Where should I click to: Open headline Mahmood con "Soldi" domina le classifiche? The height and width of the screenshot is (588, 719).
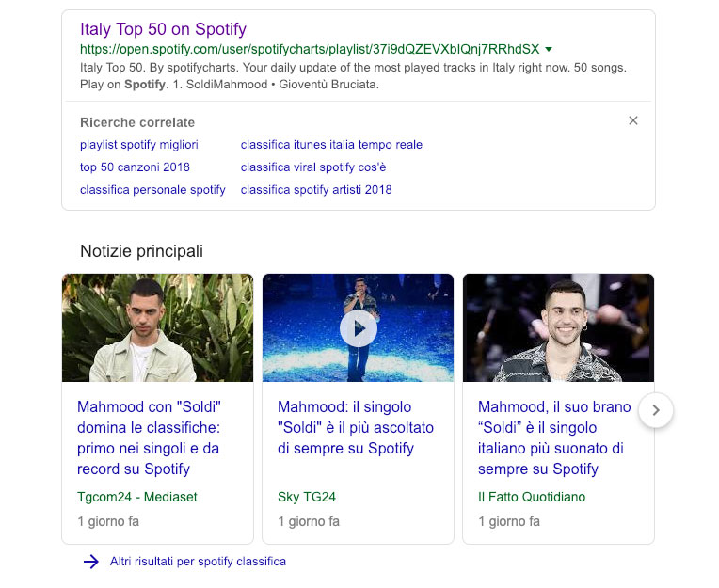click(x=149, y=437)
